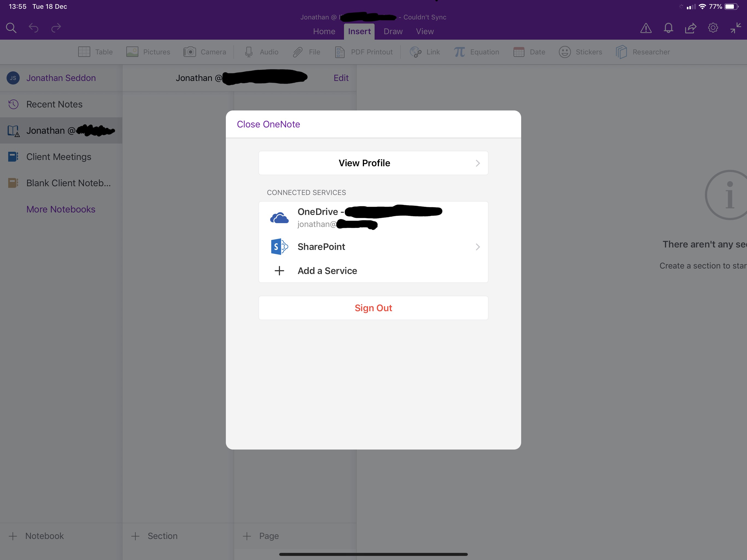Tap the search magnifier icon

[x=11, y=28]
